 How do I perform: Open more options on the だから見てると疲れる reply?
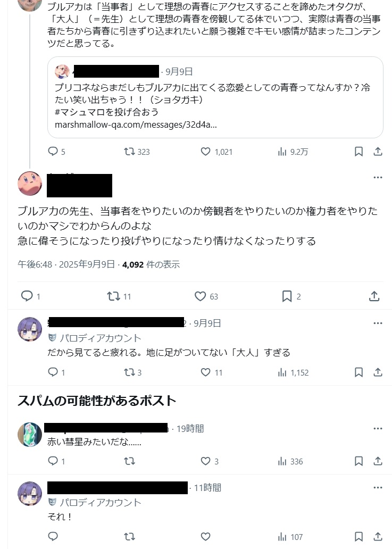[378, 323]
